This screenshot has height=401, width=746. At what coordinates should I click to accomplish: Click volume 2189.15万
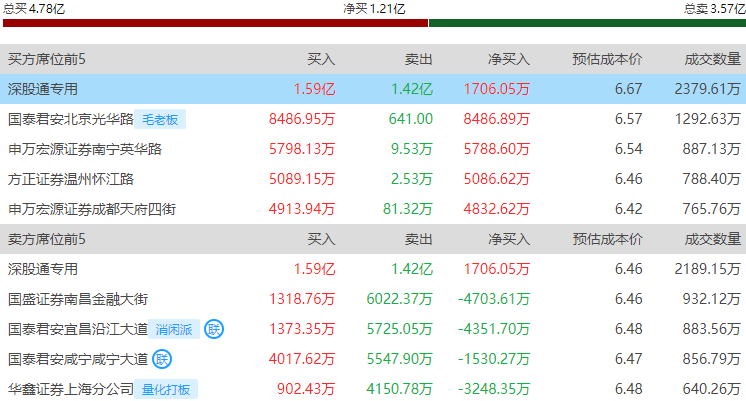707,269
